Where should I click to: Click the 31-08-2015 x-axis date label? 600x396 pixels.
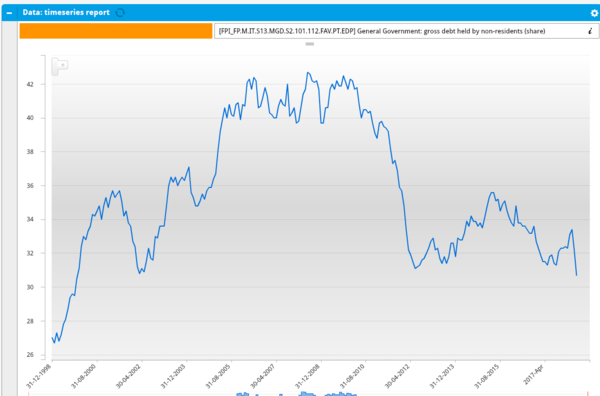tap(487, 376)
